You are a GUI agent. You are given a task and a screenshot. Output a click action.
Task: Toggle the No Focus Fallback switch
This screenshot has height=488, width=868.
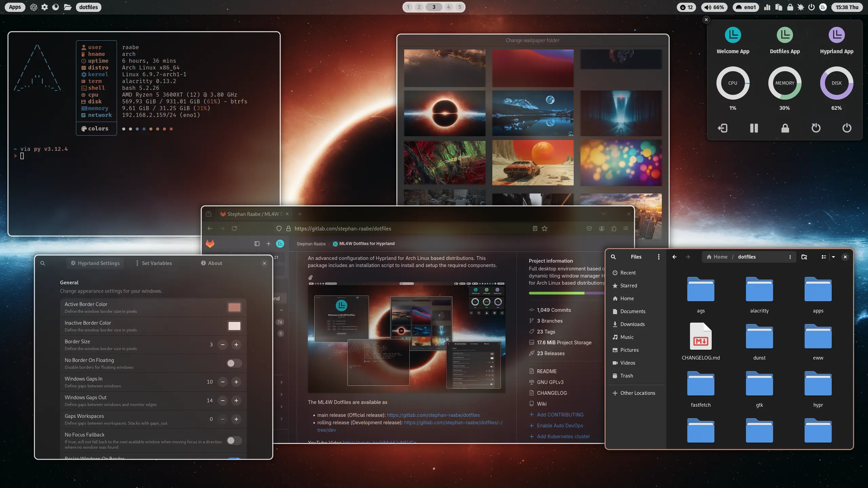(234, 441)
